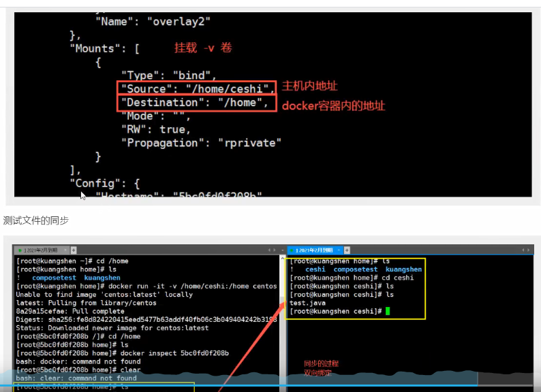
Task: Close the left terminal session tab
Action: click(x=65, y=250)
